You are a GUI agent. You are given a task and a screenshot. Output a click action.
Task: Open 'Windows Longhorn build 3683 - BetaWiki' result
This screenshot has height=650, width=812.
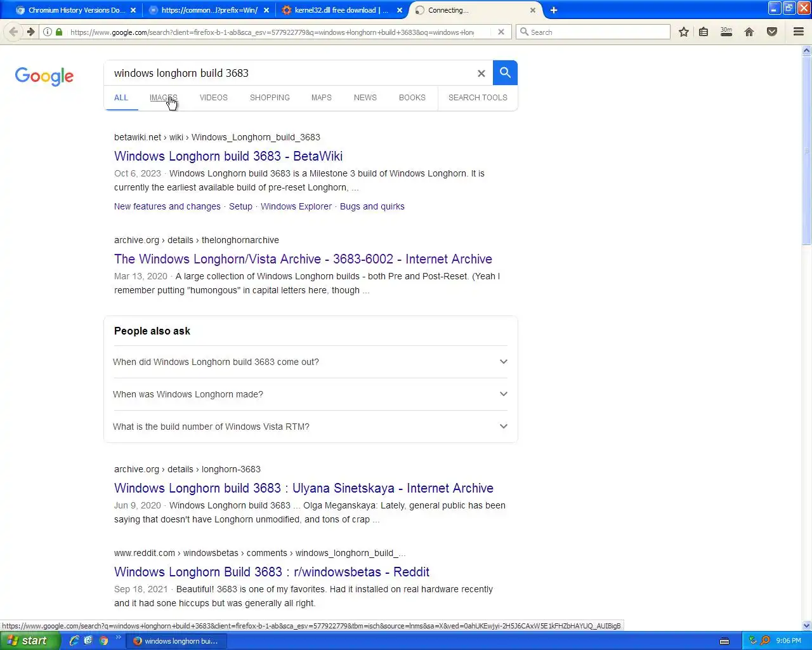(228, 156)
